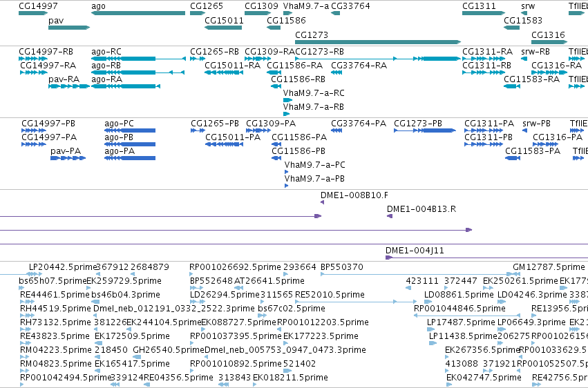Viewport: 588px width, 388px height.
Task: Click the CG1311-PA protein label
Action: (x=489, y=123)
